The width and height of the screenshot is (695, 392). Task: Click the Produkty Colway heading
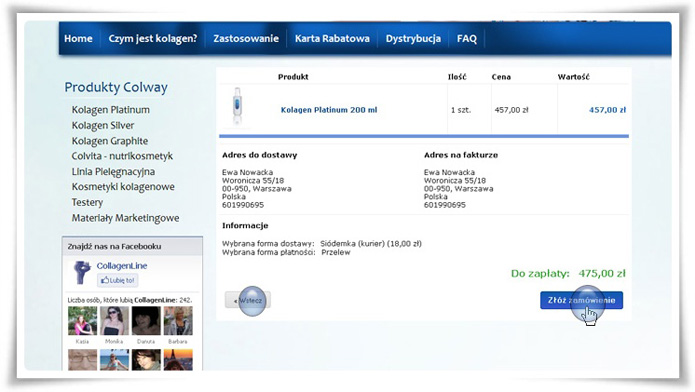[x=116, y=87]
